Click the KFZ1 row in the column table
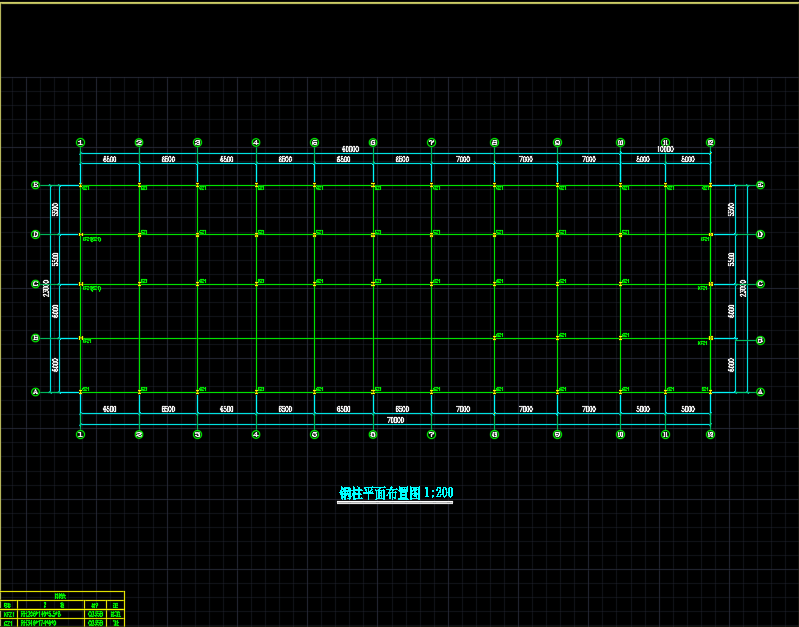The height and width of the screenshot is (627, 799). point(62,614)
